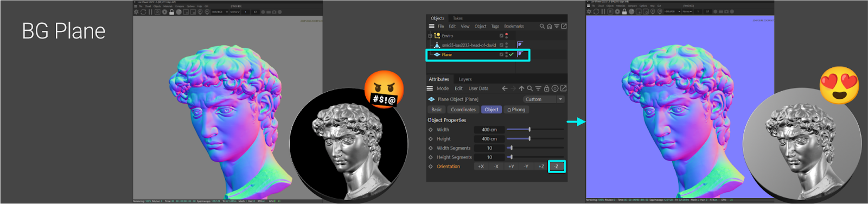Open search icon in Objects panel
The image size is (868, 204).
[x=542, y=26]
